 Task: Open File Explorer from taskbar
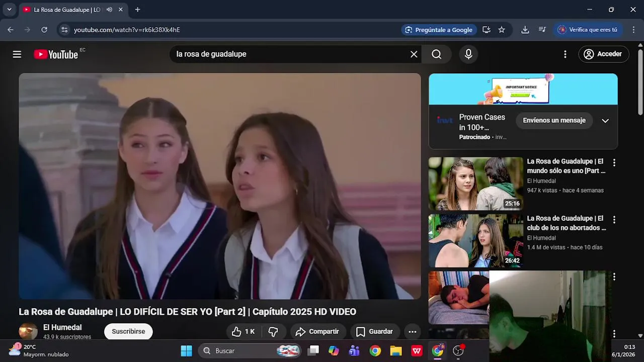pos(396,351)
